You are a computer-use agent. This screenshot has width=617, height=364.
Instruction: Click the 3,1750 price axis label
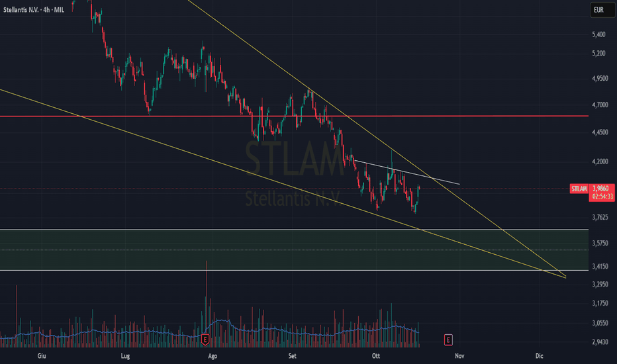(600, 303)
